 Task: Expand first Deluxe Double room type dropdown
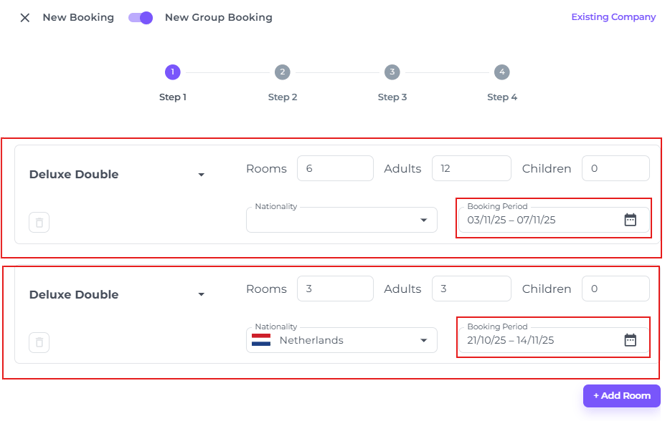201,175
